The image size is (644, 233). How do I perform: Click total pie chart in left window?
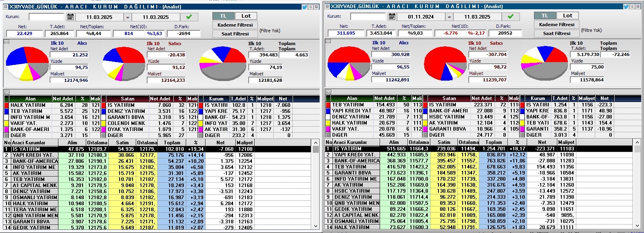click(224, 64)
